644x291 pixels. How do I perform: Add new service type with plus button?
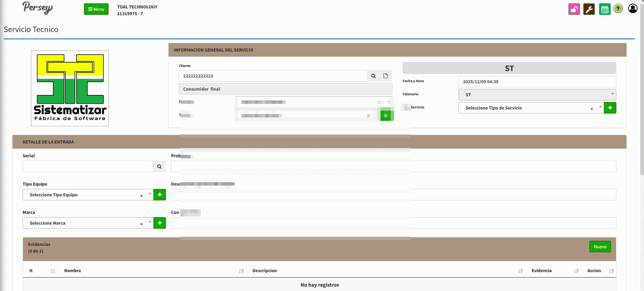coord(610,108)
